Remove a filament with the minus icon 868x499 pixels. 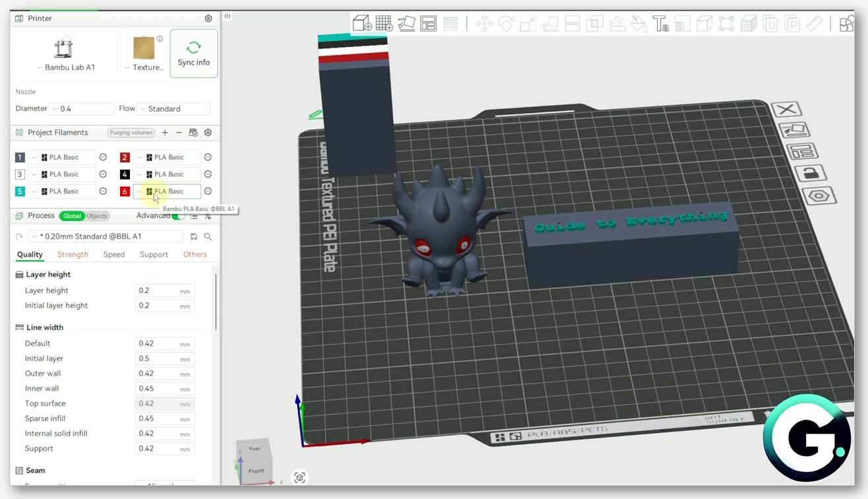click(179, 133)
